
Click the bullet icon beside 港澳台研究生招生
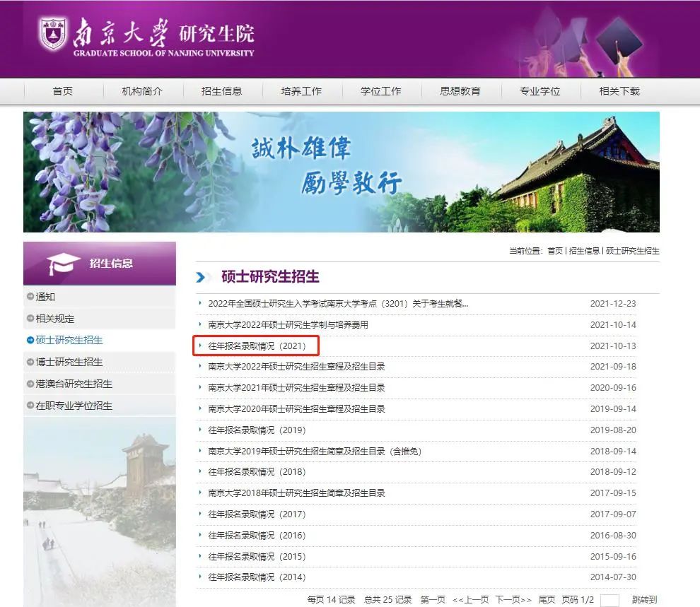pos(30,384)
